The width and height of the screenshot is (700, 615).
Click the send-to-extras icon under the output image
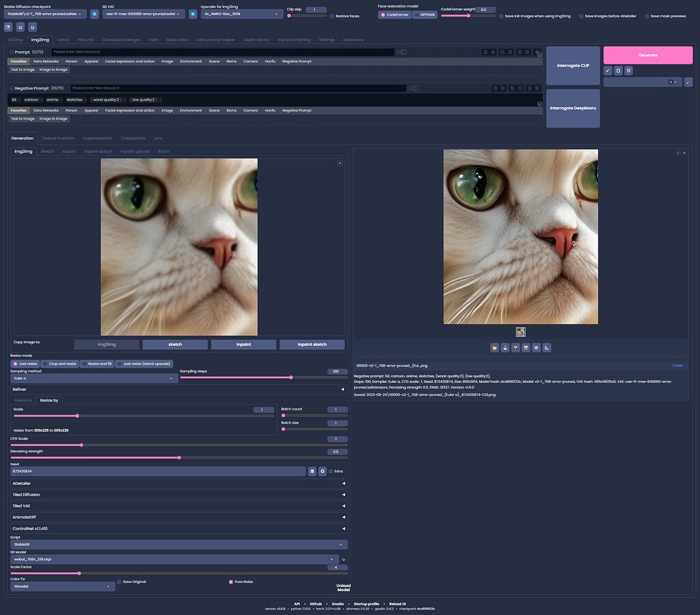point(546,348)
